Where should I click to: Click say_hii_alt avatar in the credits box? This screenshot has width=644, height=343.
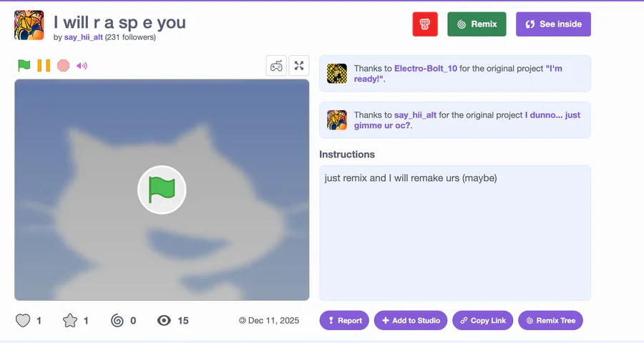click(x=337, y=120)
